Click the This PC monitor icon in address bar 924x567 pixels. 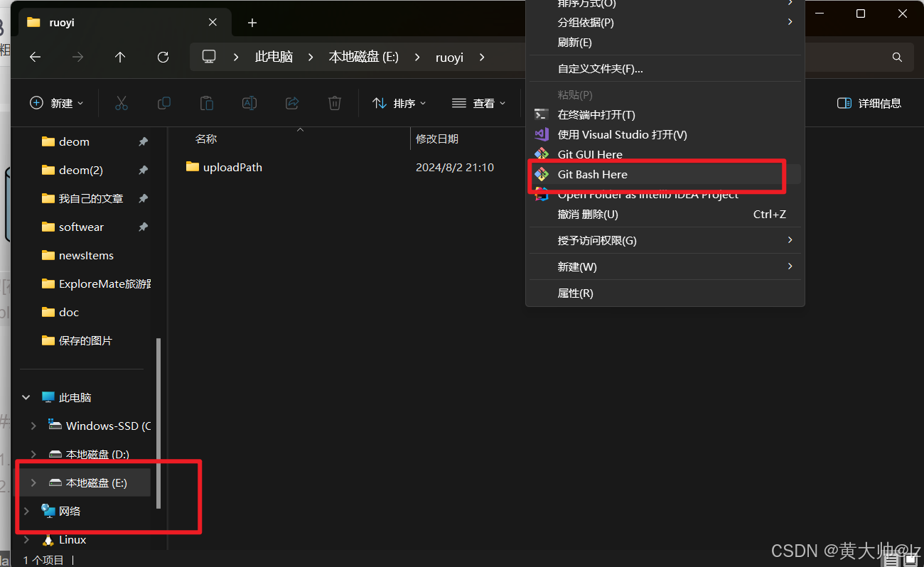(209, 57)
